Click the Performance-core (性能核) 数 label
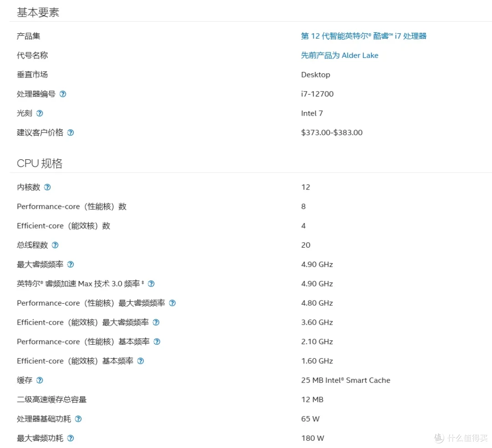The image size is (492, 448). [72, 207]
